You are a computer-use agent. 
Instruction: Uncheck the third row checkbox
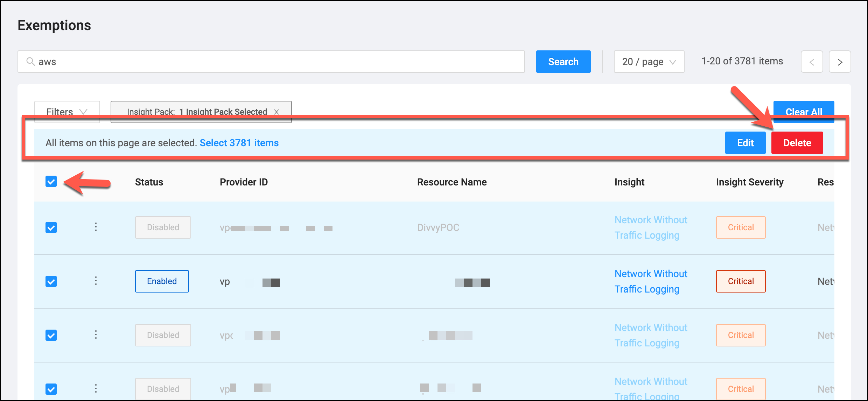[x=51, y=335]
